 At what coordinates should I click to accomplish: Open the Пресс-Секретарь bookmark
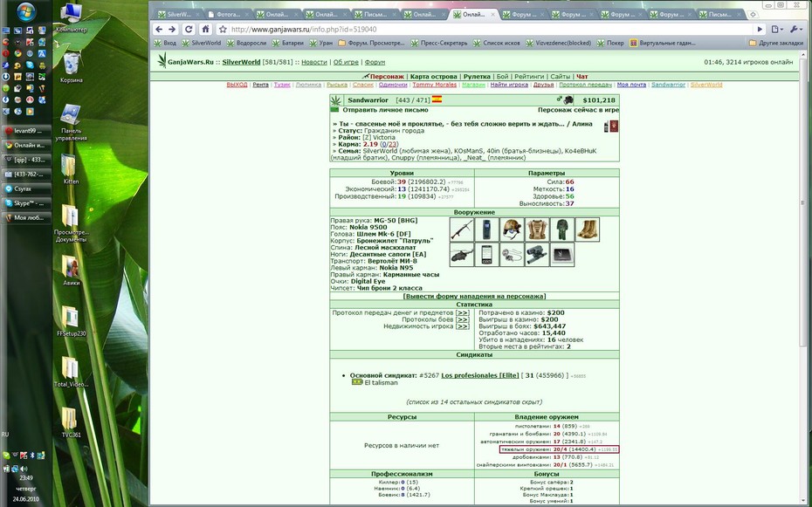click(439, 43)
